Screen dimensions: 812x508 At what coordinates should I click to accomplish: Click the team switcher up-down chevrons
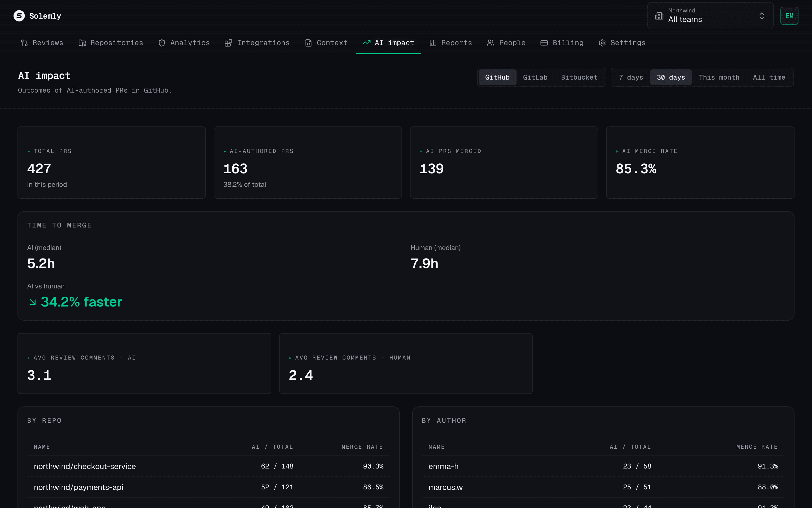pyautogui.click(x=762, y=16)
